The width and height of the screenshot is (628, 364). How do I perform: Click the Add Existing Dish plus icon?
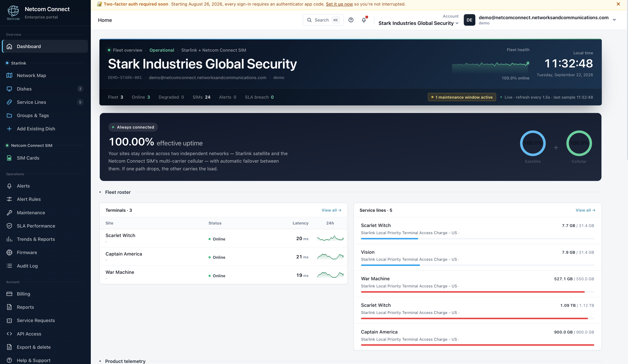click(10, 129)
